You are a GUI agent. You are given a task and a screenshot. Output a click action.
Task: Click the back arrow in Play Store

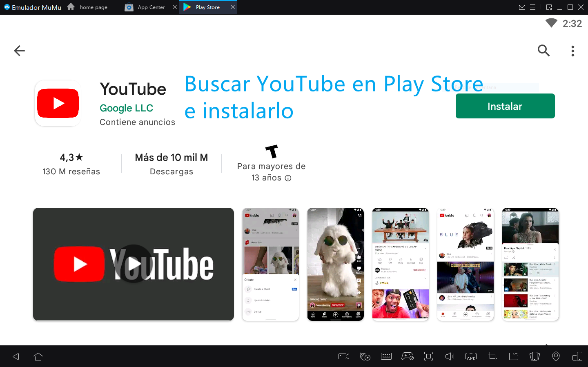[19, 51]
